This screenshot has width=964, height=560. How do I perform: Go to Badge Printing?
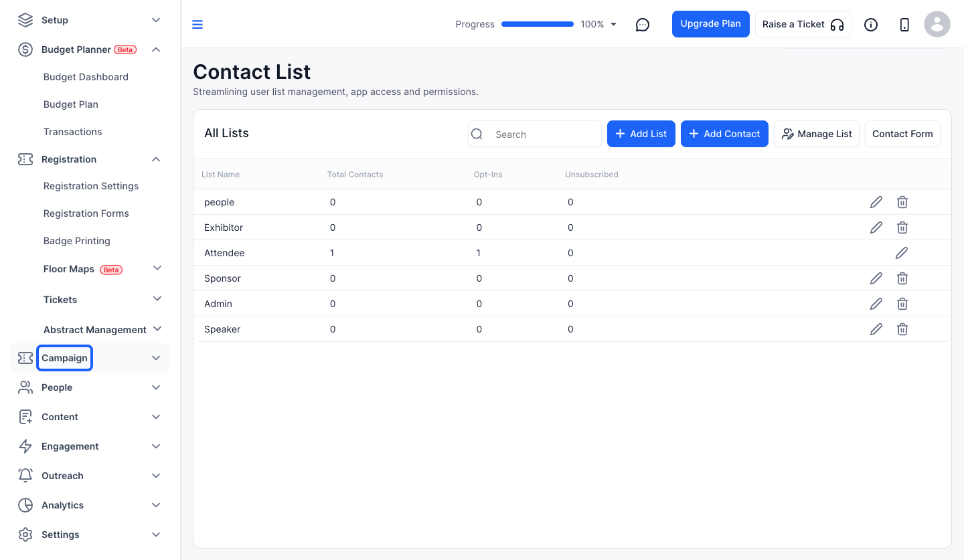pyautogui.click(x=77, y=241)
